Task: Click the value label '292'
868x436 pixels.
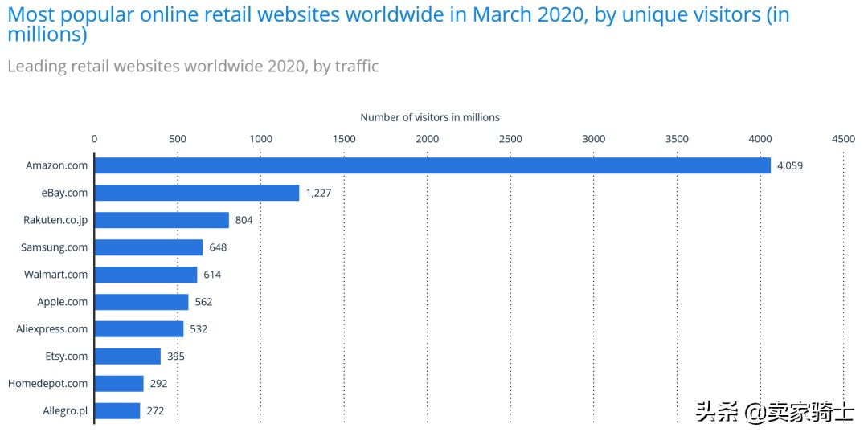Action: pos(159,384)
